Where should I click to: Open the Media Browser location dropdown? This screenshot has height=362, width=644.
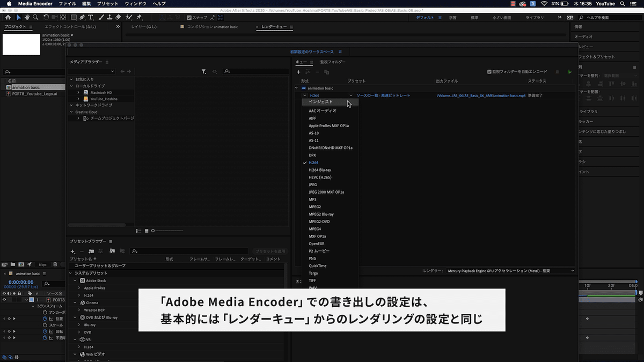click(91, 71)
